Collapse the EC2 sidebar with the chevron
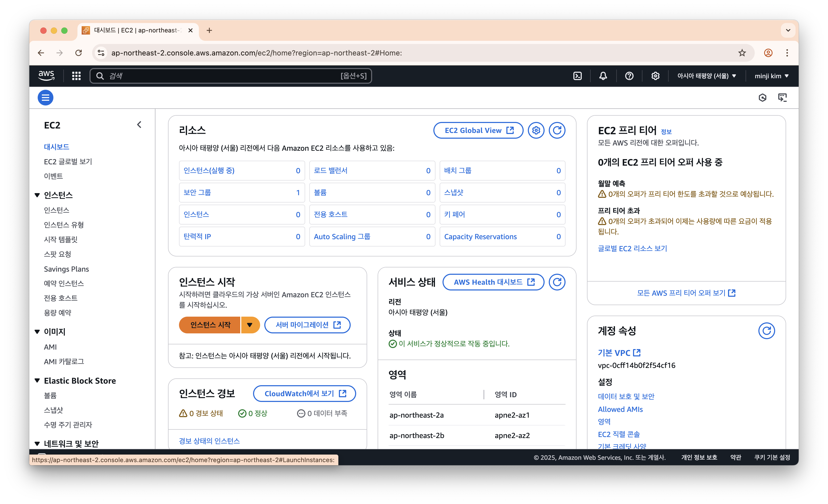The width and height of the screenshot is (828, 504). 139,125
